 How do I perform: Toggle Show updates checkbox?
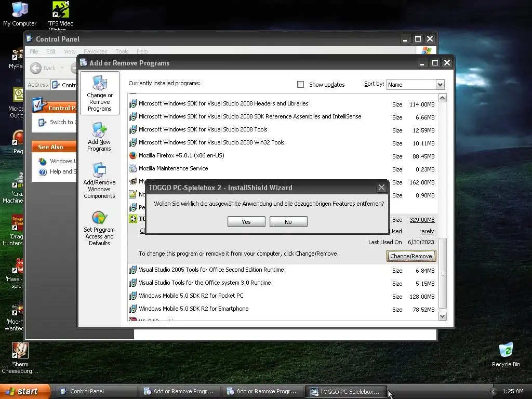click(301, 85)
